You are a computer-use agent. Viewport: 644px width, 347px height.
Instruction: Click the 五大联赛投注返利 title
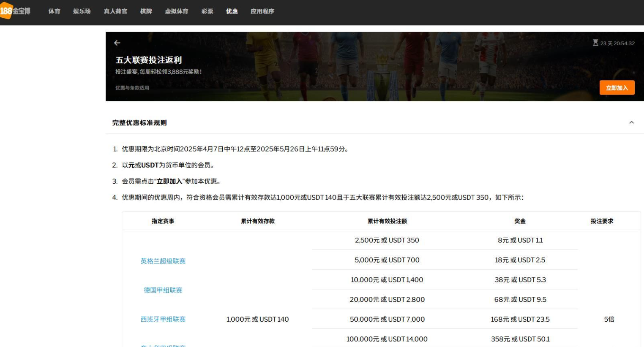click(x=149, y=60)
